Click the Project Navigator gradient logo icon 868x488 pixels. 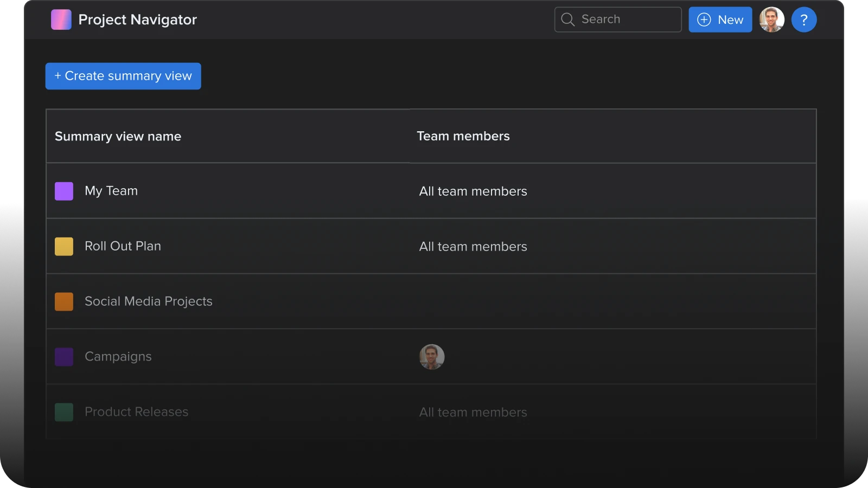[x=61, y=20]
